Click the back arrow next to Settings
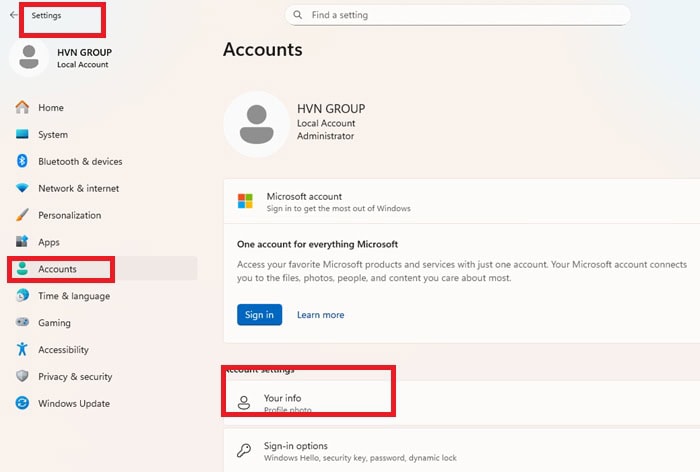 point(13,16)
